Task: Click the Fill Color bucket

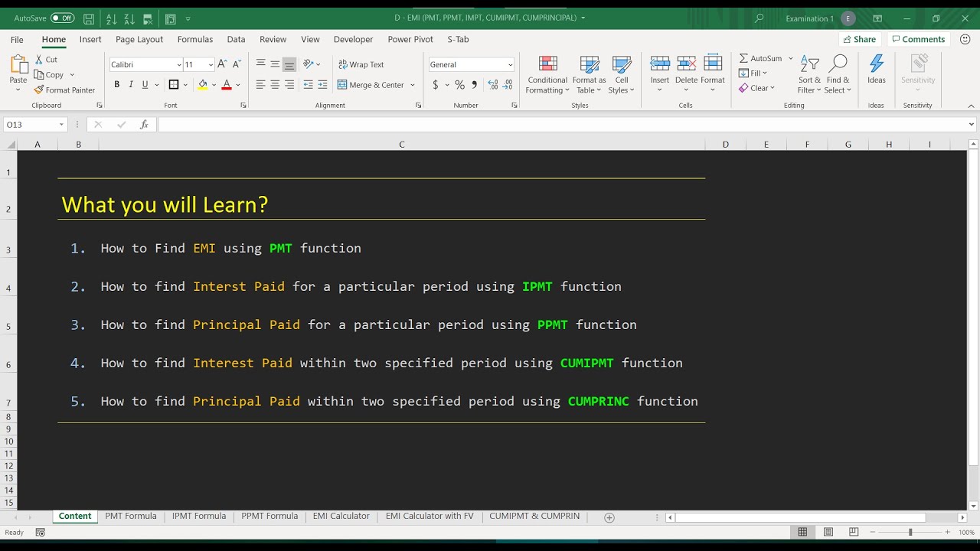Action: (202, 85)
